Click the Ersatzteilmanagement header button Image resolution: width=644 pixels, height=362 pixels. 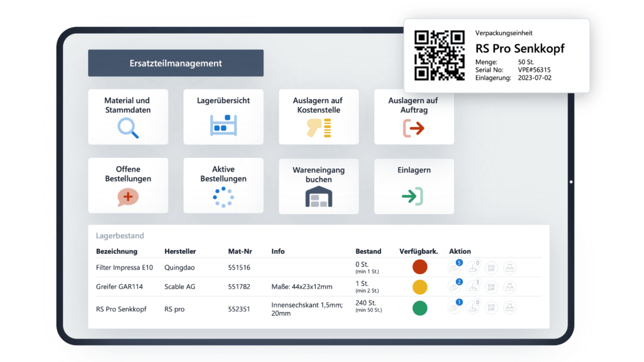click(175, 63)
